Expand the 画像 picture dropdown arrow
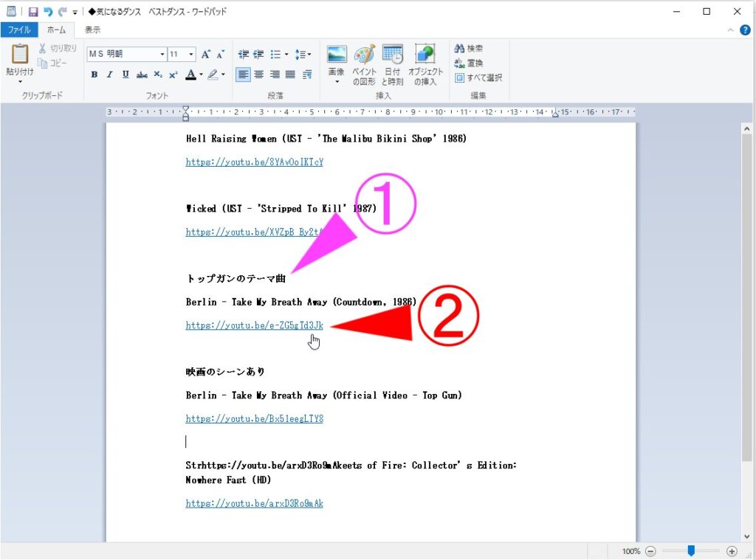 tap(337, 82)
